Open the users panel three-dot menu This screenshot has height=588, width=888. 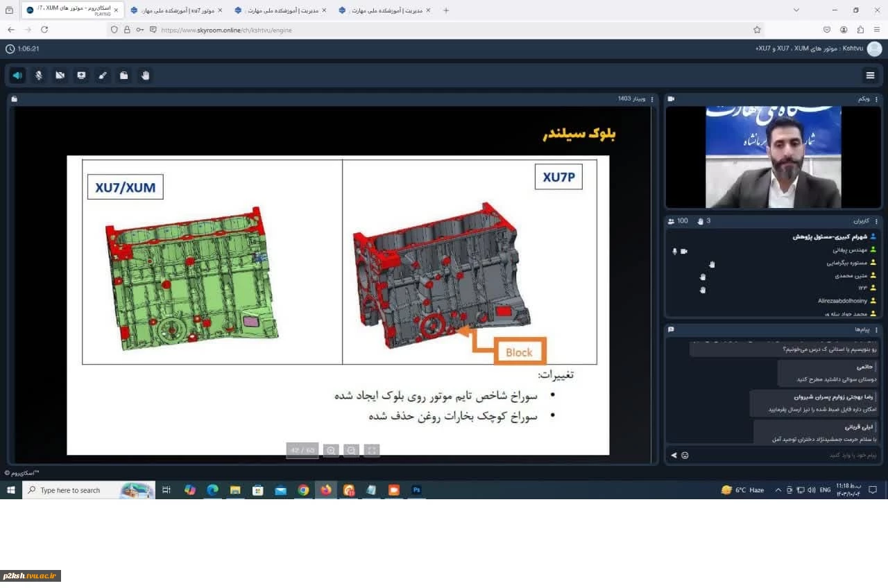(x=877, y=221)
